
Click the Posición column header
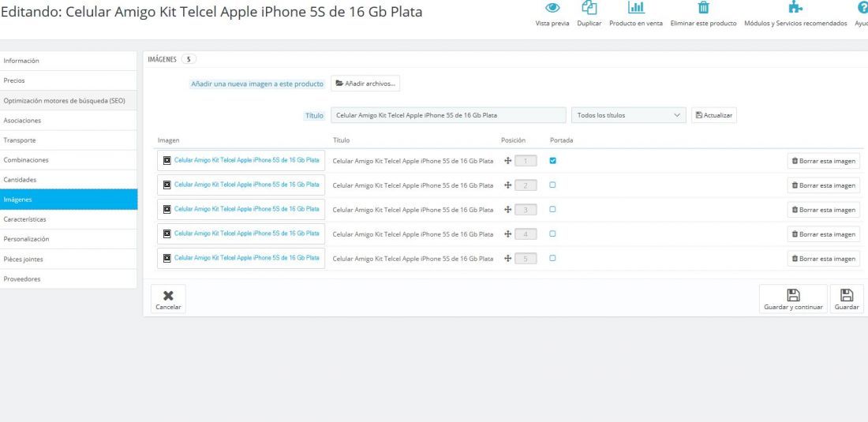[513, 140]
